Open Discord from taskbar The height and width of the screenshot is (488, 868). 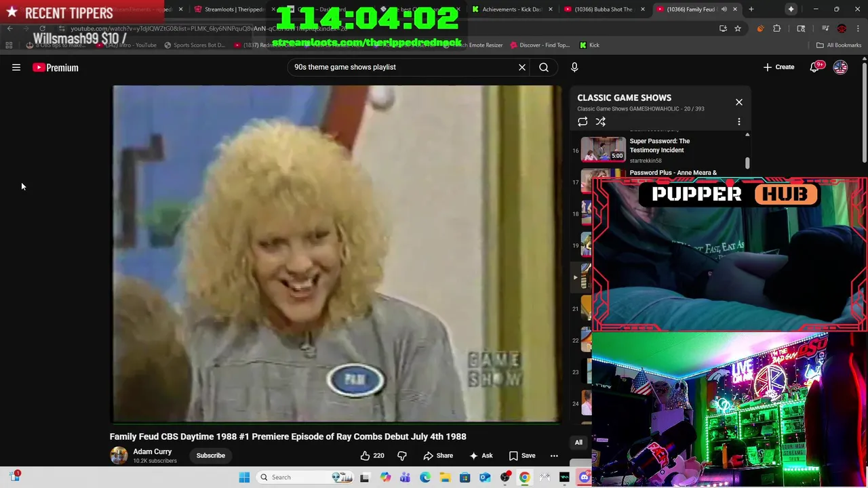pyautogui.click(x=585, y=477)
